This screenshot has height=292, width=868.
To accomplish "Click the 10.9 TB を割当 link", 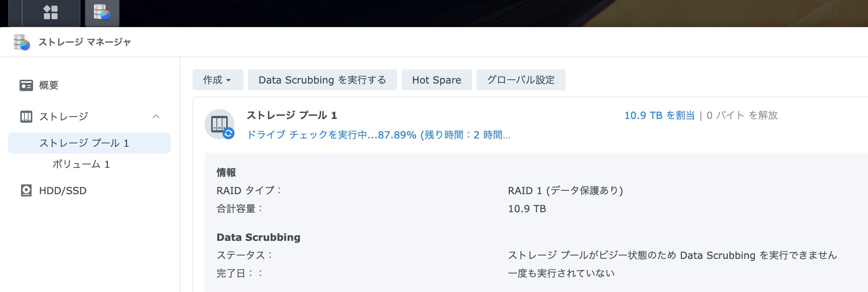I will point(659,115).
